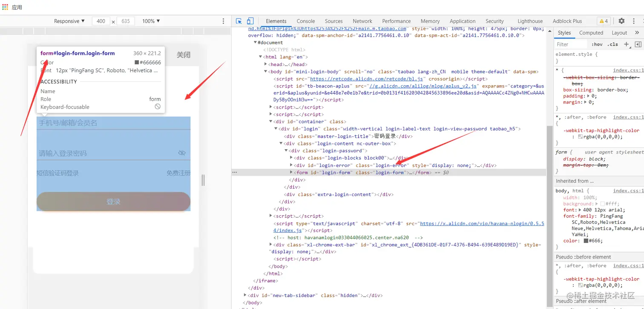Open device toolbar more options menu
The width and height of the screenshot is (644, 309).
click(224, 21)
